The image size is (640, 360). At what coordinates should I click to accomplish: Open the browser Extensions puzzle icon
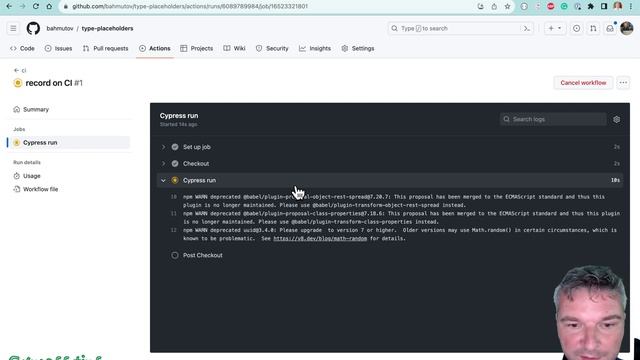coord(591,6)
